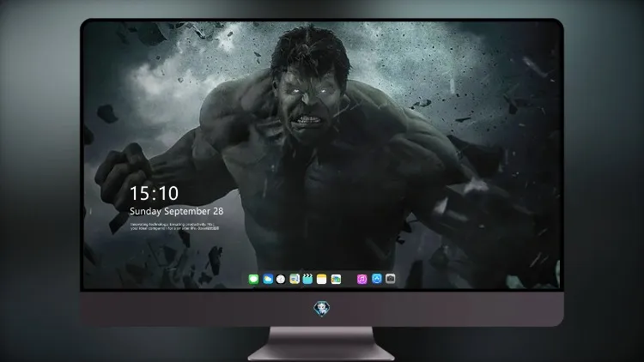
Task: Open the blue App Store icon
Action: click(377, 279)
